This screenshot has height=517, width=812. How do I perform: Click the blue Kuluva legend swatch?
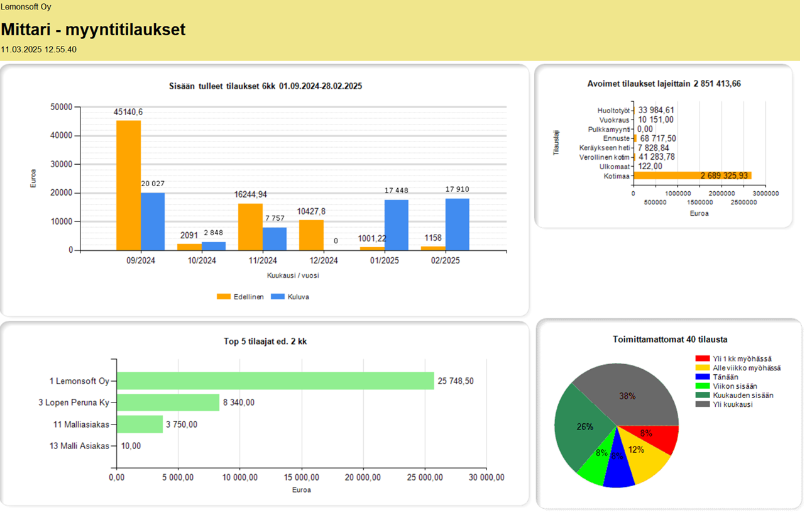point(277,296)
